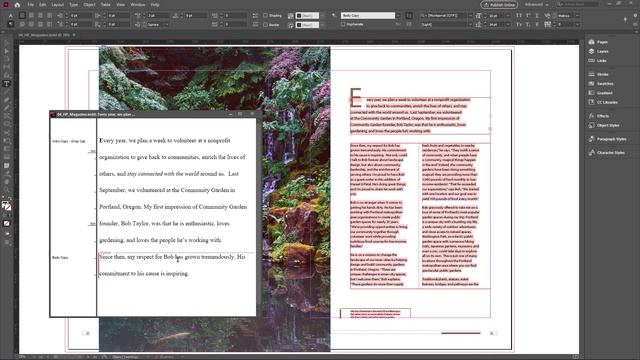
Task: Click the align center paragraph icon
Action: (x=31, y=16)
